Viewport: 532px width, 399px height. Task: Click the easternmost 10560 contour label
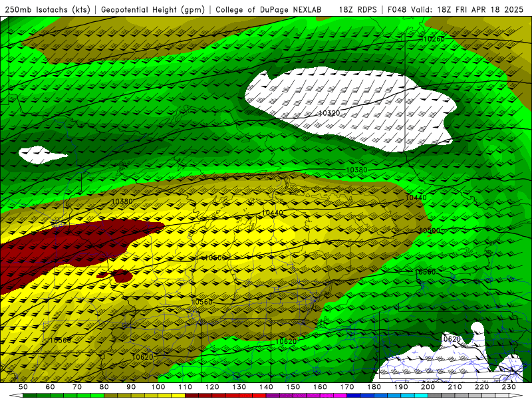pos(426,272)
